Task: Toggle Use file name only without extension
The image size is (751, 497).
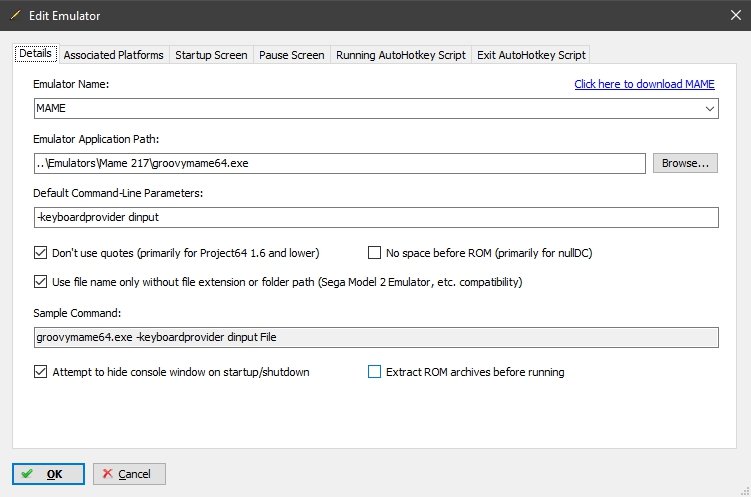Action: pos(41,282)
